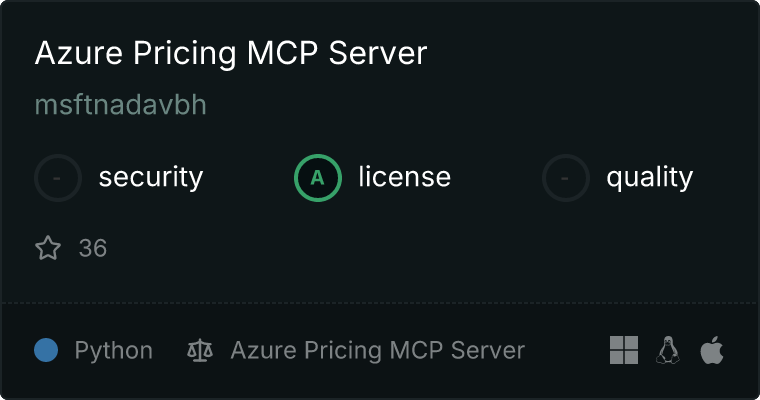Open the msftnadavbh author link
This screenshot has width=760, height=400.
point(121,104)
